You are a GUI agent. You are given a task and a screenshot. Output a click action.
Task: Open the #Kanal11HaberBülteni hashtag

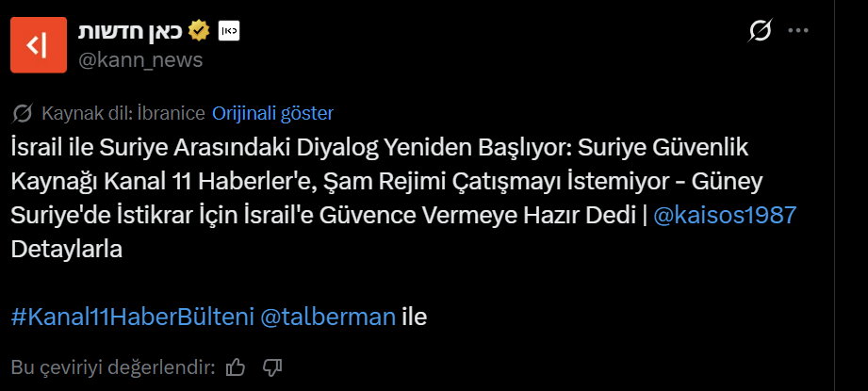pos(132,317)
